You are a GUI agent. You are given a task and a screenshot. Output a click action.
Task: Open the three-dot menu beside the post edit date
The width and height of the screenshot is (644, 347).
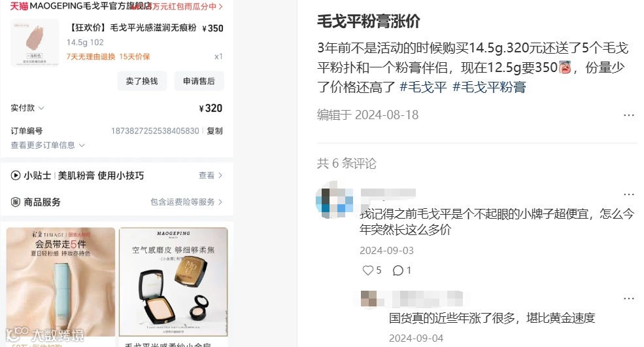[x=629, y=115]
